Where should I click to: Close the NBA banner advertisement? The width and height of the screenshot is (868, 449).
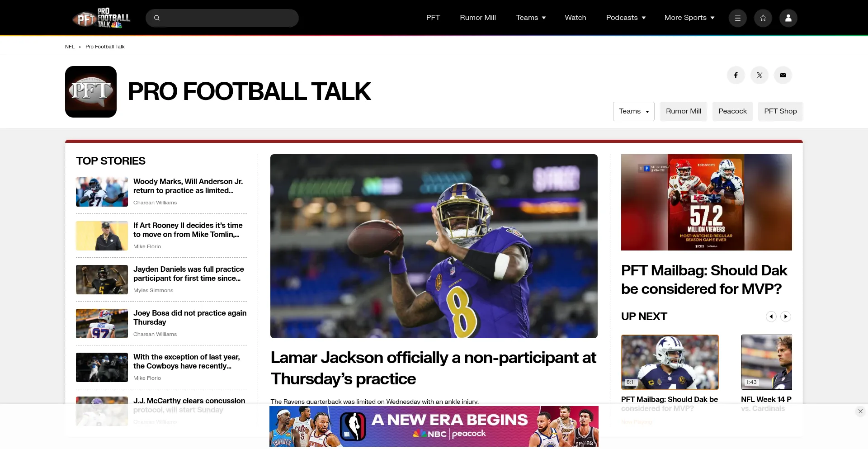point(860,411)
